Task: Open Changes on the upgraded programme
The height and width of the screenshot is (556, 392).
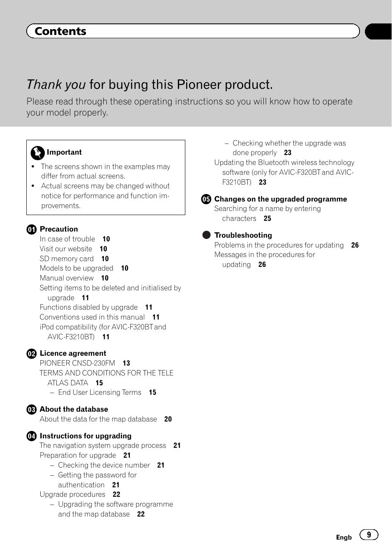Action: click(x=281, y=199)
